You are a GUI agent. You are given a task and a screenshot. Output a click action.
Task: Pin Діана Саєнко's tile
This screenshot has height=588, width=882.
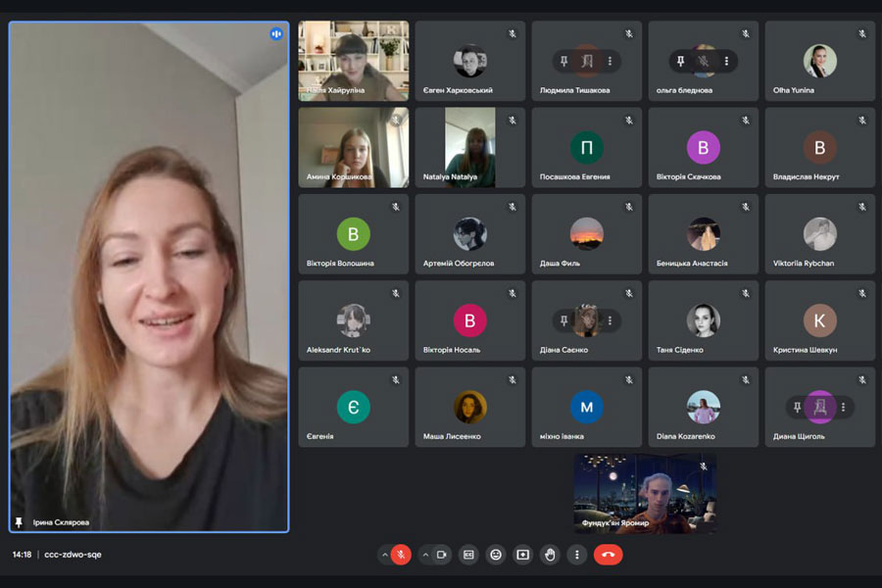(x=563, y=320)
